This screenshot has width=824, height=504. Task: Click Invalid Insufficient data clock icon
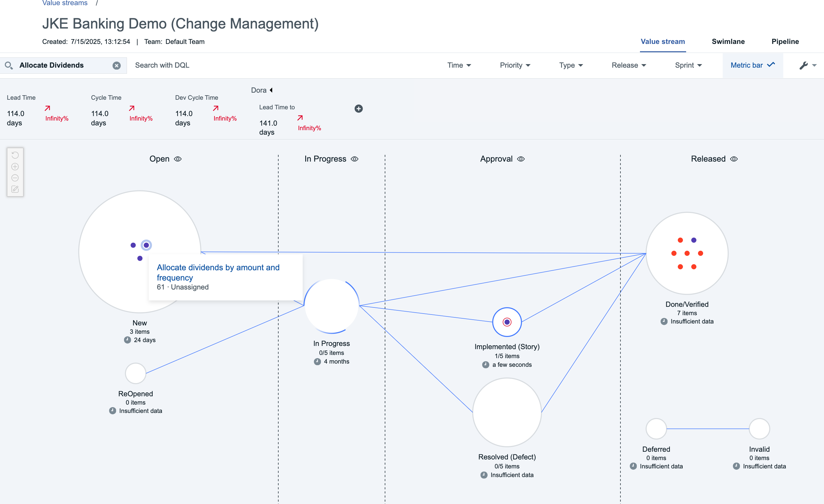tap(736, 466)
